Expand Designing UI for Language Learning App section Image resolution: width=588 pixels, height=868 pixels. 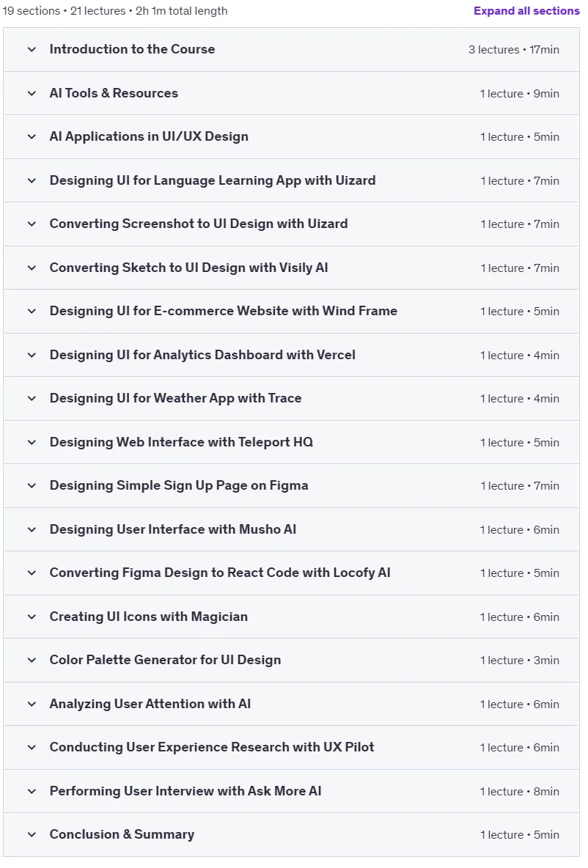291,180
